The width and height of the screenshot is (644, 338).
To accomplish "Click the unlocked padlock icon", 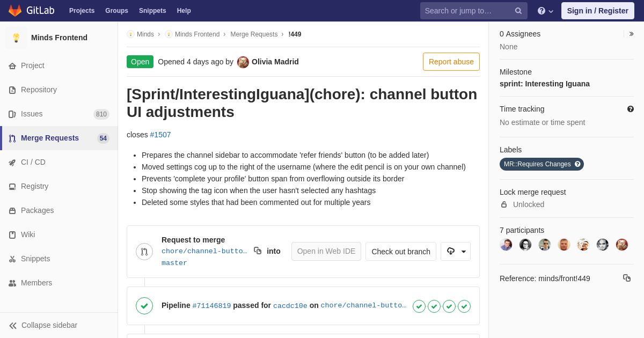I will (504, 204).
